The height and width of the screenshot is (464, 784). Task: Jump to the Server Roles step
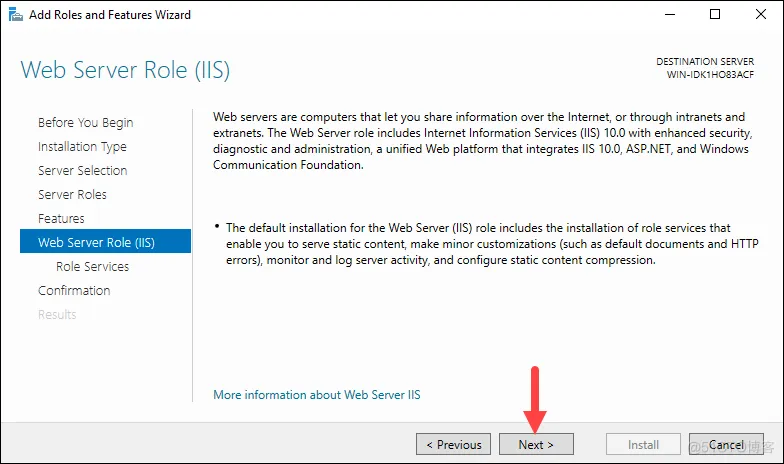click(x=72, y=194)
